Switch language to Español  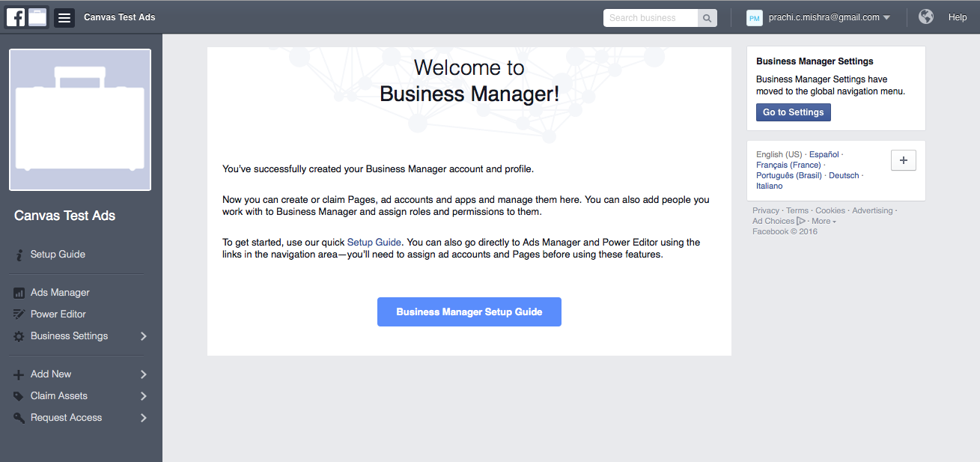pos(824,154)
